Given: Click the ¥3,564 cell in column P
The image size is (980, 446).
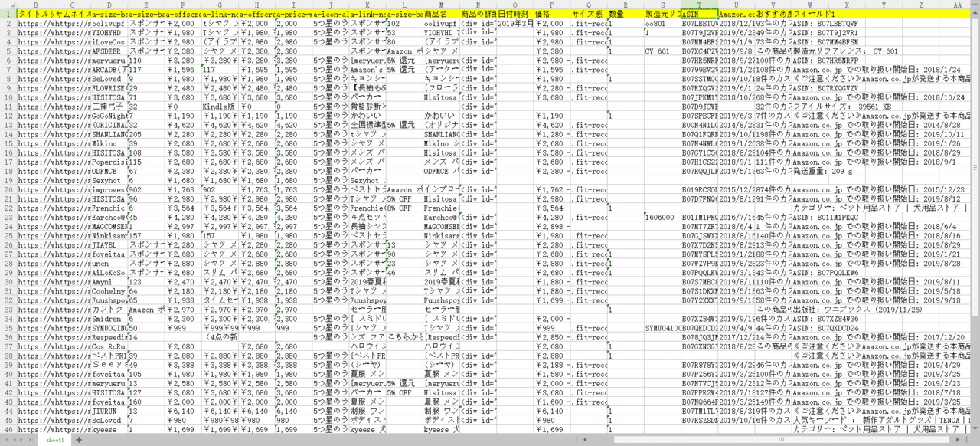Looking at the screenshot, I should point(554,207).
